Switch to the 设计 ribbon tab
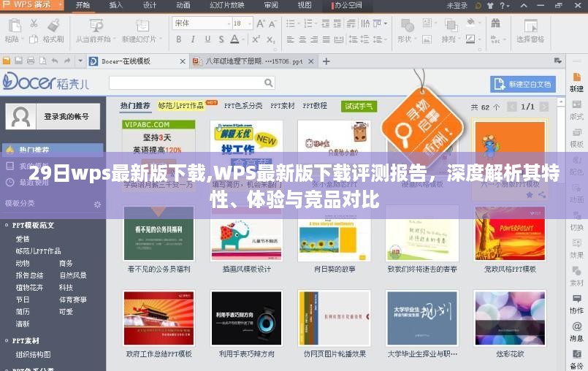The width and height of the screenshot is (588, 371). 149,5
